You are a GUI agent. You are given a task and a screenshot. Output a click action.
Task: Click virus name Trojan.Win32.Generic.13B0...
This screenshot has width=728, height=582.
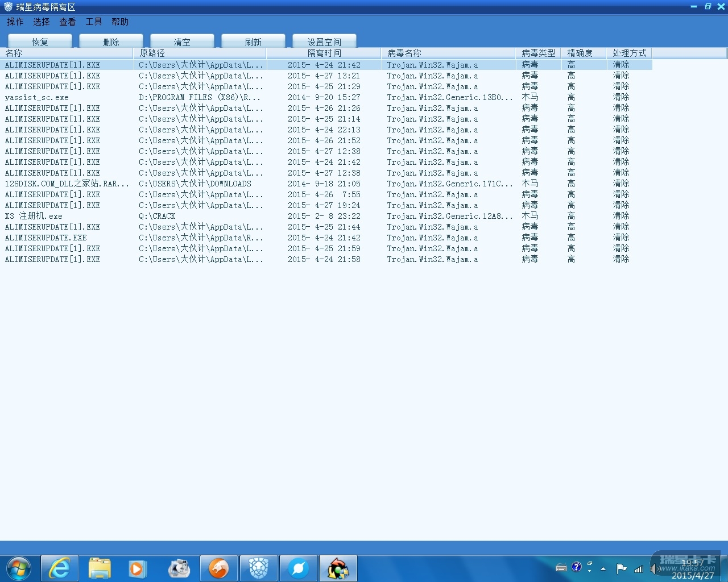[x=450, y=97]
